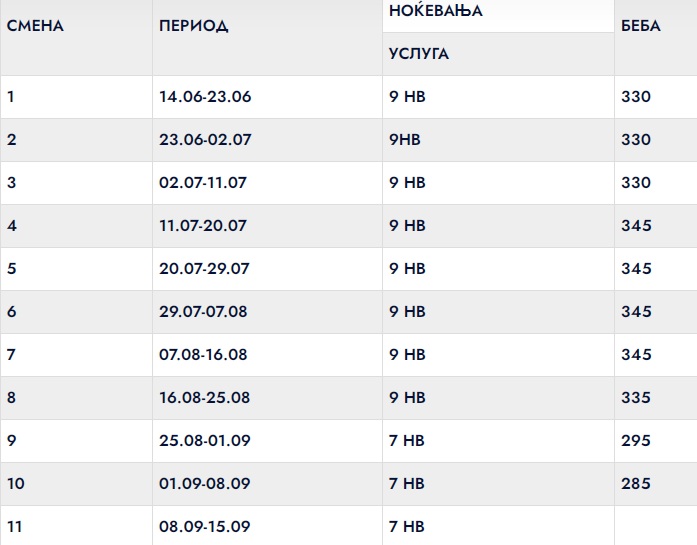The image size is (697, 545).
Task: Select the 25.08-01.09 period cell
Action: [x=204, y=441]
